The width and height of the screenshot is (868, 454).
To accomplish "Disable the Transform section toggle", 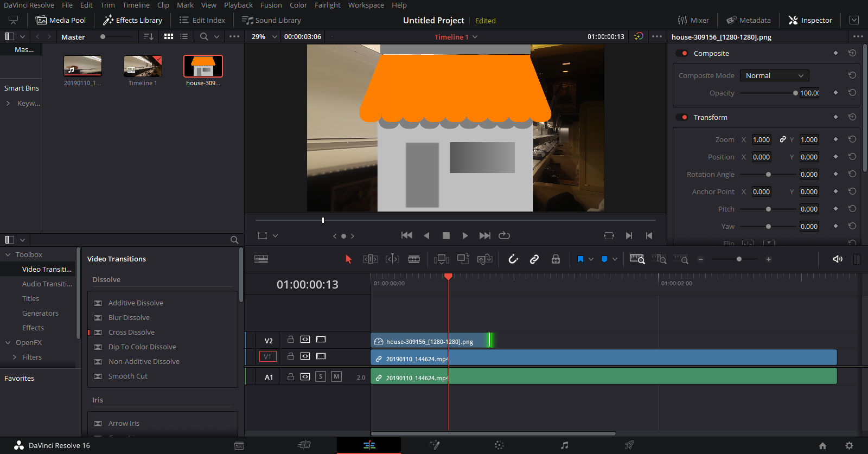I will click(x=682, y=117).
